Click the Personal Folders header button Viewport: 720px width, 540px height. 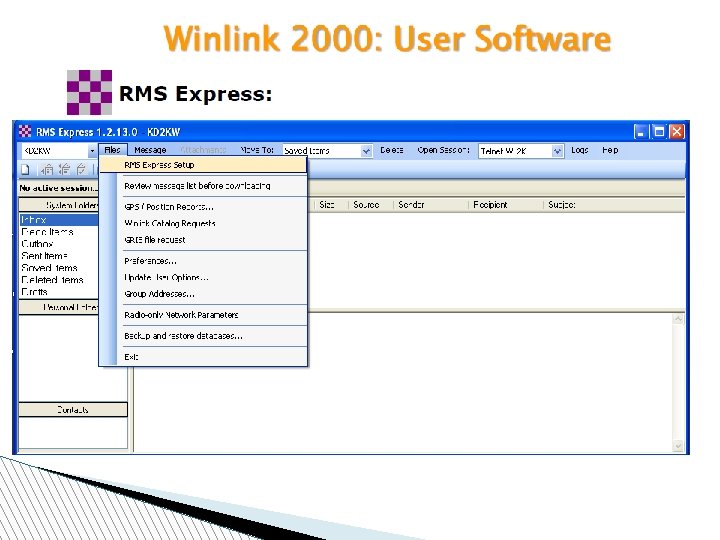pyautogui.click(x=59, y=307)
